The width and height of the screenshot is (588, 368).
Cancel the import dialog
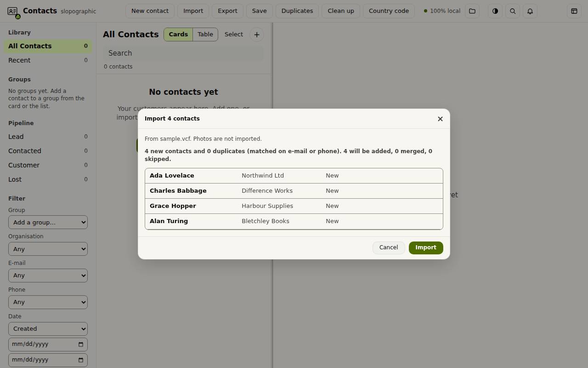tap(389, 247)
